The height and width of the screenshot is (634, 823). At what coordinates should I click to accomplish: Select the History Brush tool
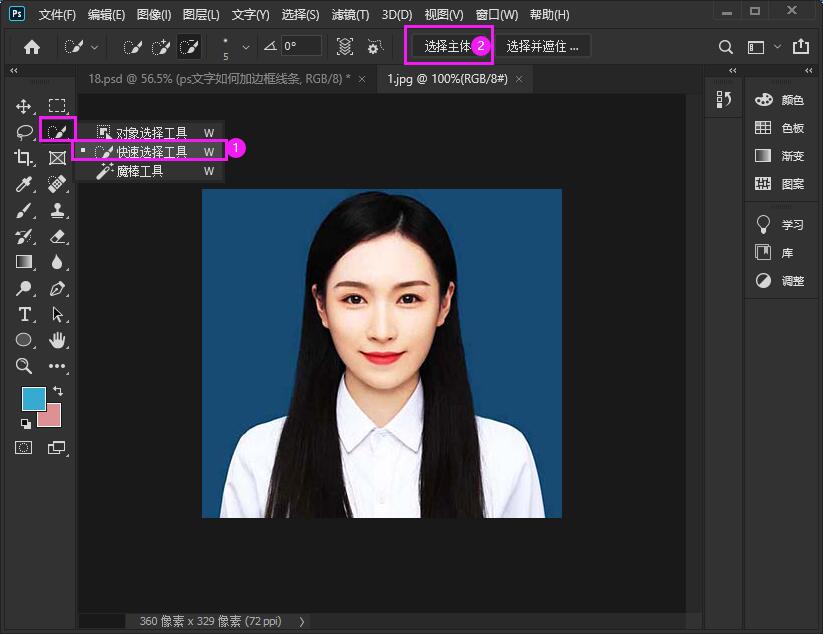[x=24, y=237]
